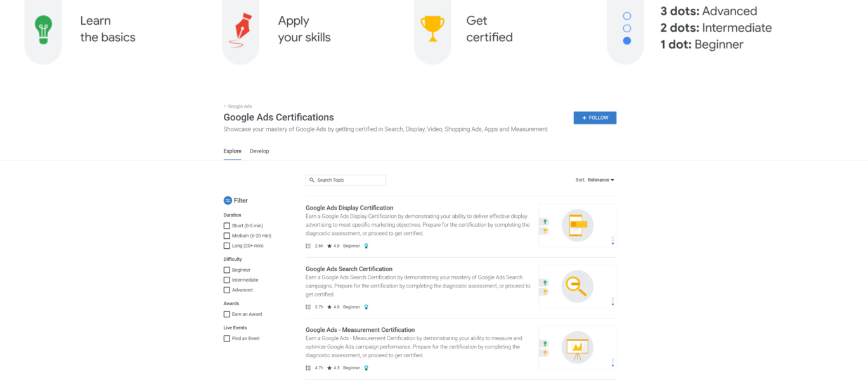Viewport: 868px width, 380px height.
Task: Select the lightbulb icon on the Search Certification card
Action: click(545, 282)
